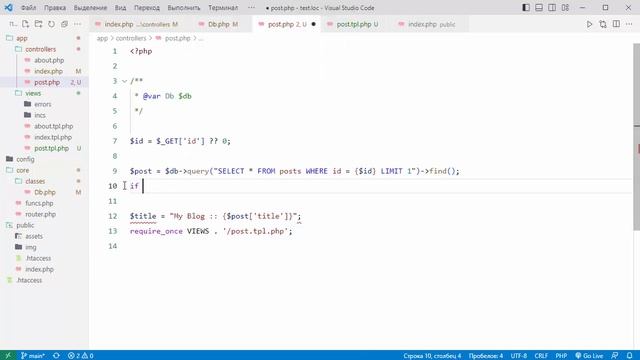This screenshot has height=360, width=640.
Task: Collapse the core folder
Action: (x=23, y=170)
